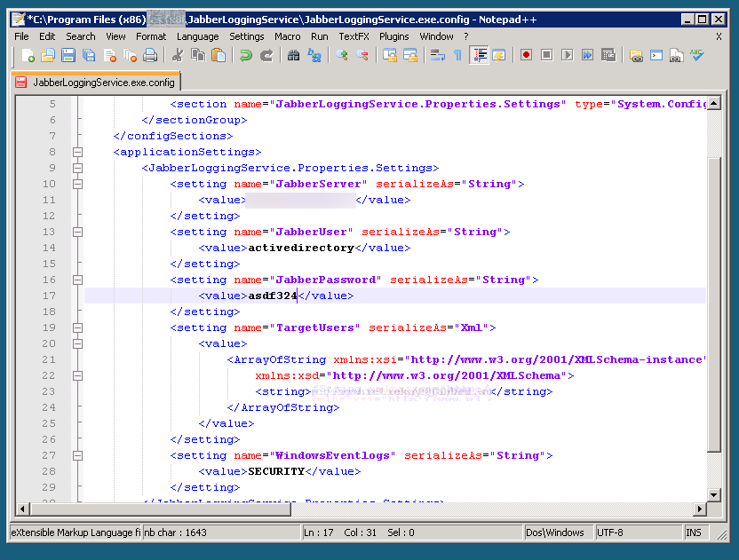739x560 pixels.
Task: Click the activedirectory value on line 14
Action: pyautogui.click(x=301, y=248)
